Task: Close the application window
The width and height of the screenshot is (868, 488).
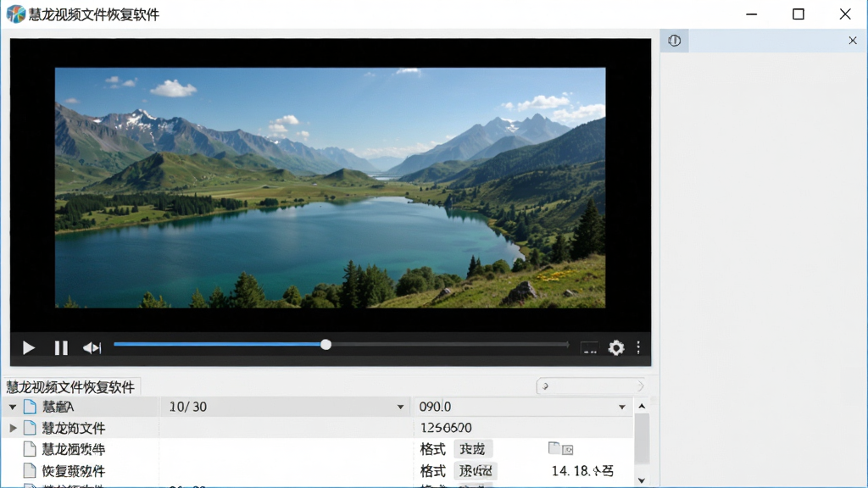Action: tap(845, 14)
